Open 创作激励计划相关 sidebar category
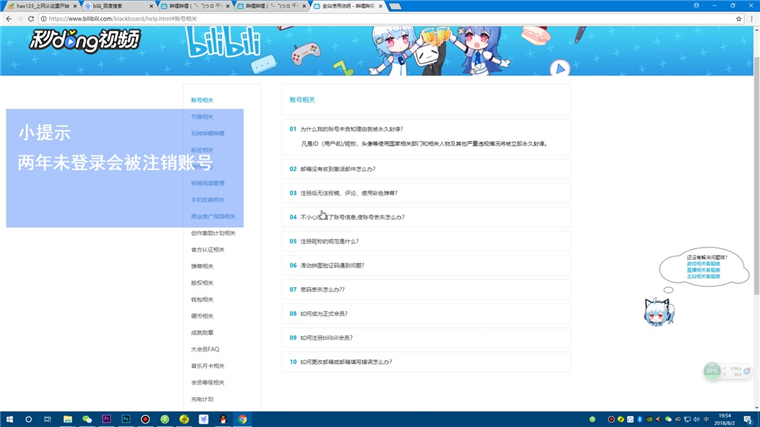760x427 pixels. 213,233
